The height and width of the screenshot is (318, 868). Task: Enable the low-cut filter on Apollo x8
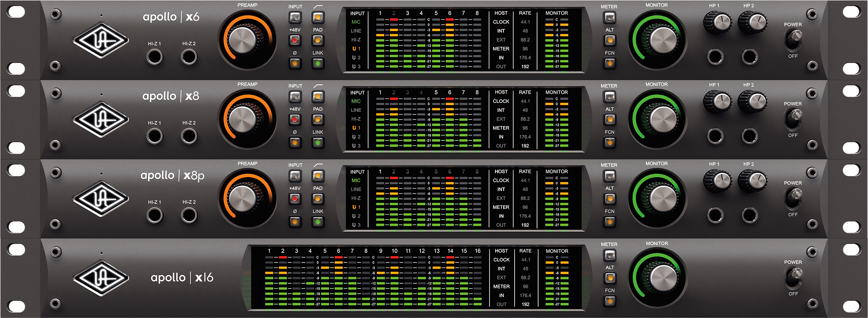(318, 96)
